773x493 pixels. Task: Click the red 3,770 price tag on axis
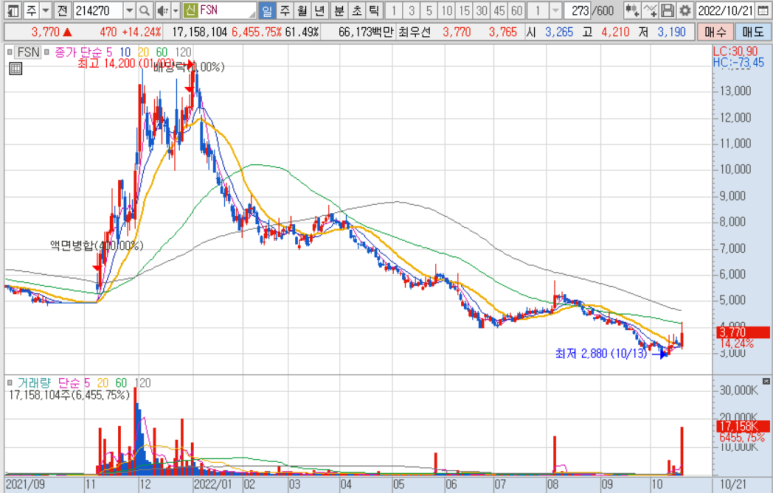click(743, 332)
